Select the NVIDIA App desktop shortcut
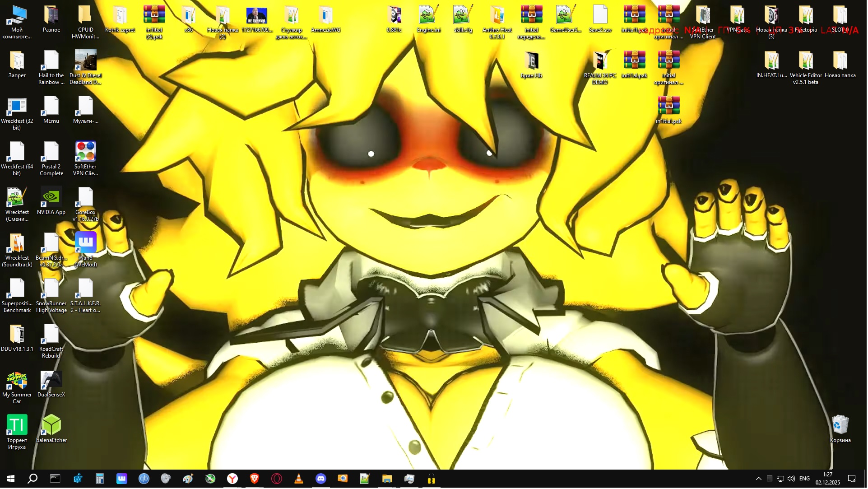Image resolution: width=868 pixels, height=489 pixels. [51, 202]
